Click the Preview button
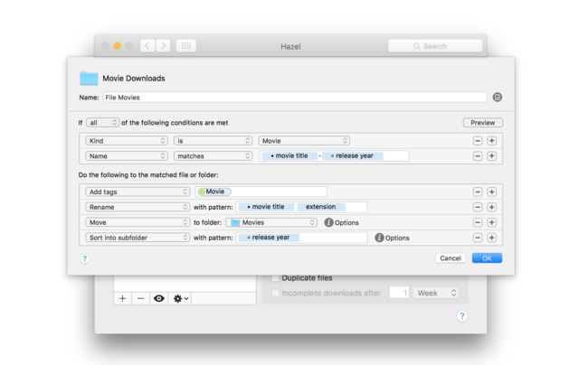 483,123
